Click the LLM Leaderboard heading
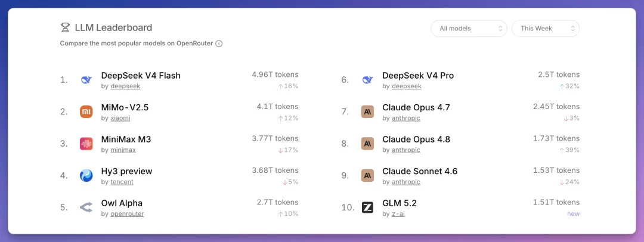This screenshot has width=644, height=242. [113, 27]
